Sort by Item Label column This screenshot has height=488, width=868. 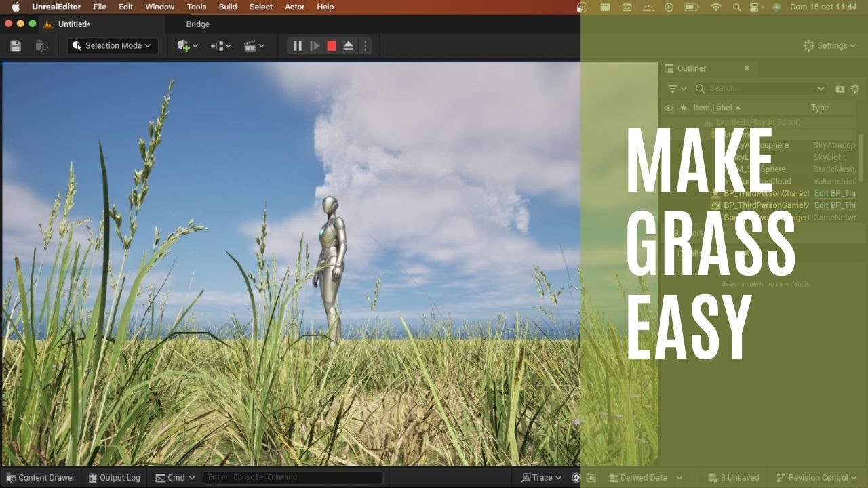pyautogui.click(x=716, y=108)
